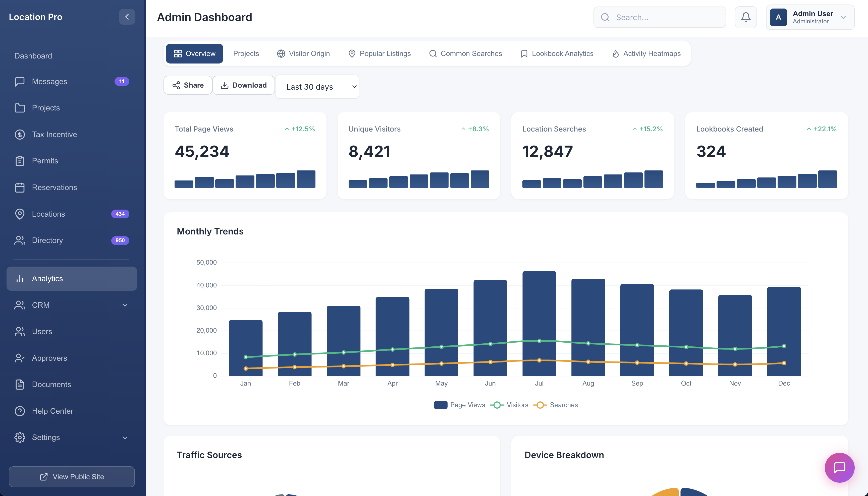This screenshot has height=496, width=868.
Task: Click the Directory badge showing 950
Action: click(120, 240)
